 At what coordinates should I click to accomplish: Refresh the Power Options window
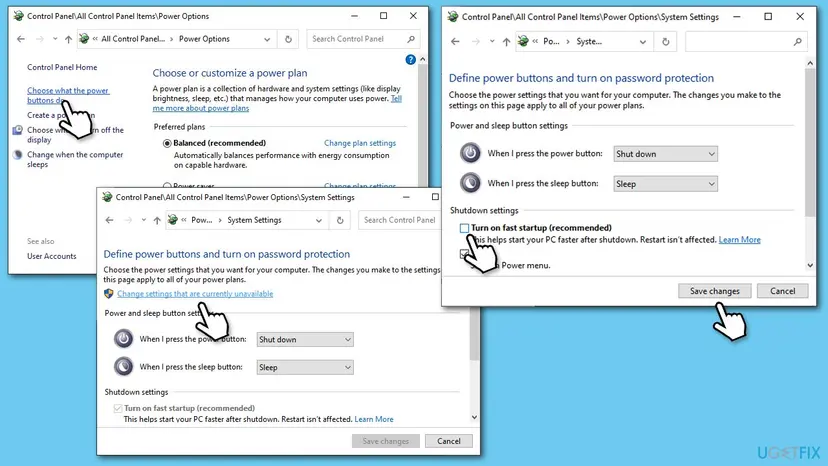pyautogui.click(x=288, y=39)
